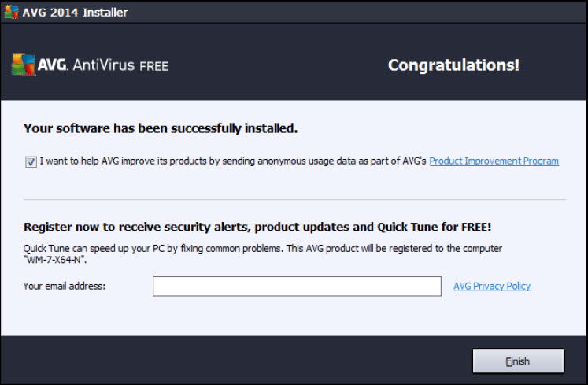Screen dimensions: 588x385
Task: Click the empty dark footer area left of Finish
Action: [x=236, y=361]
